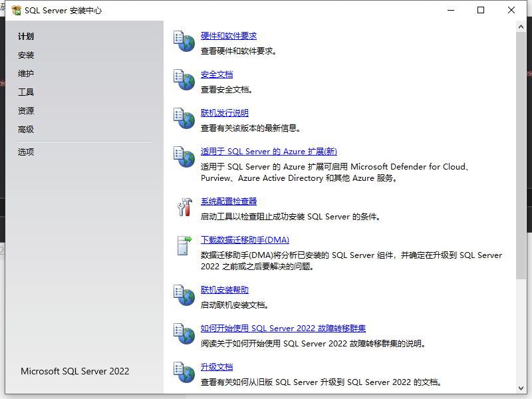Maximize the SQL Server 安装中心 window
Viewport: 532px width, 399px height.
[x=481, y=10]
